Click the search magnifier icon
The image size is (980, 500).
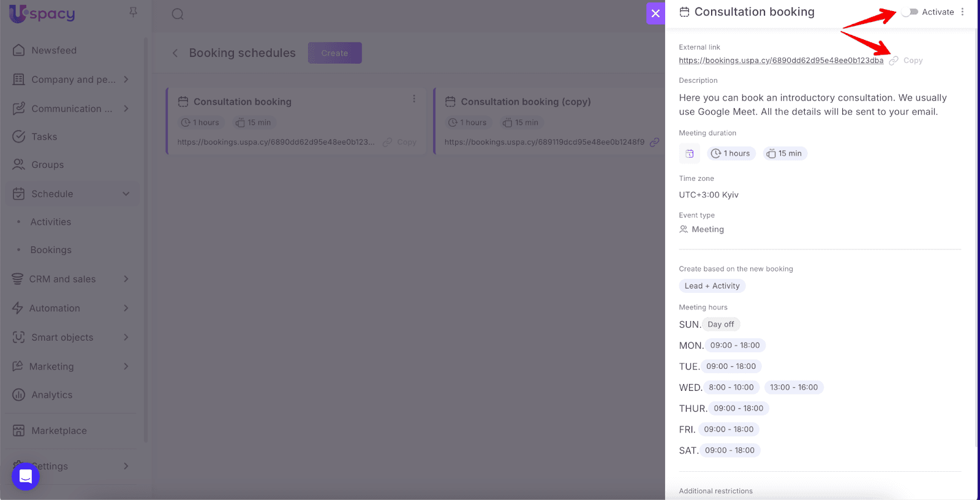178,14
